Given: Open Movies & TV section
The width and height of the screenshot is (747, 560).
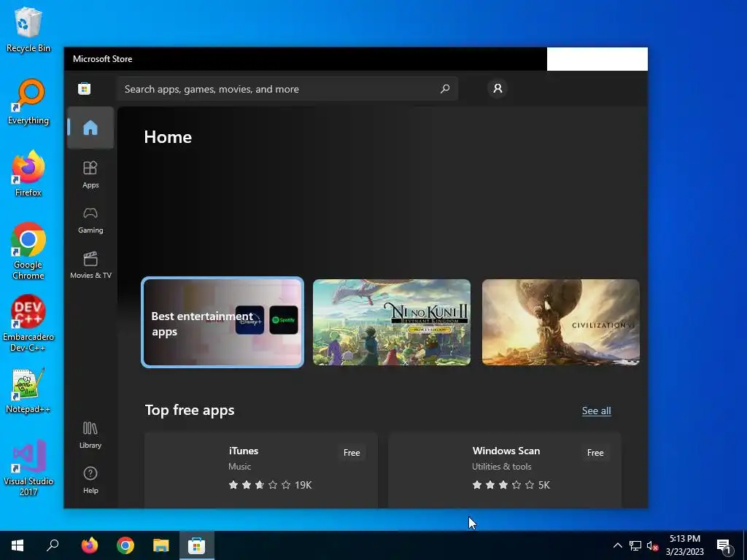Looking at the screenshot, I should pos(90,265).
